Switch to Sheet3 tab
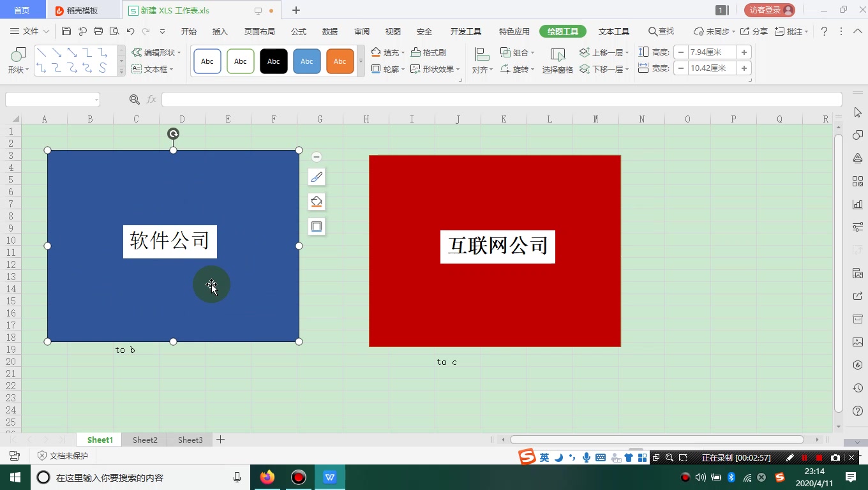This screenshot has width=868, height=490. 190,440
